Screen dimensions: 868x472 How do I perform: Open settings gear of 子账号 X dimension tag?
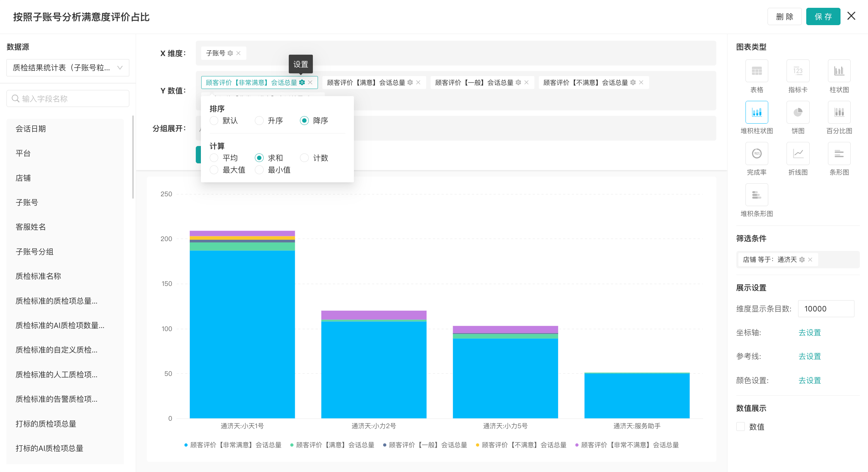click(x=230, y=53)
